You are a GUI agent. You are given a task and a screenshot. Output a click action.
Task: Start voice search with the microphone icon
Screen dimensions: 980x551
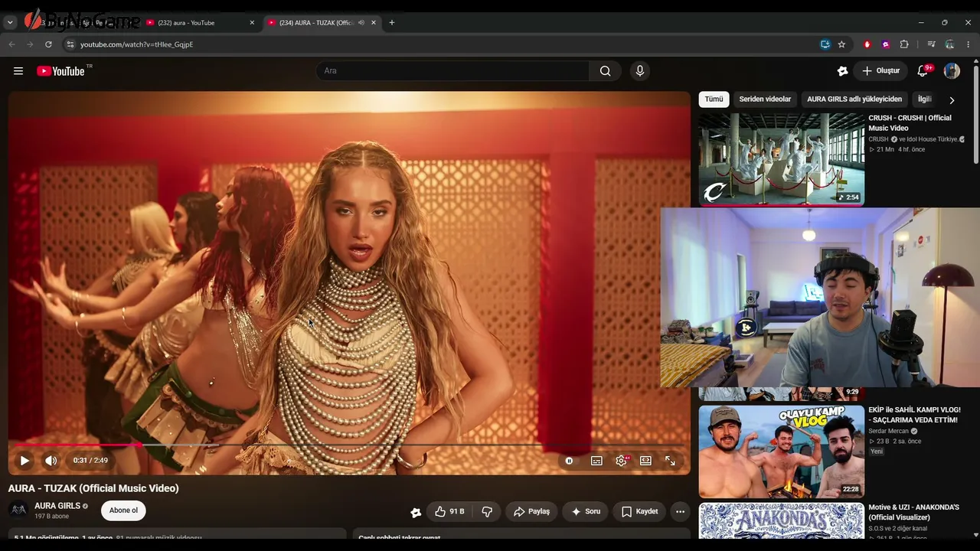[640, 71]
